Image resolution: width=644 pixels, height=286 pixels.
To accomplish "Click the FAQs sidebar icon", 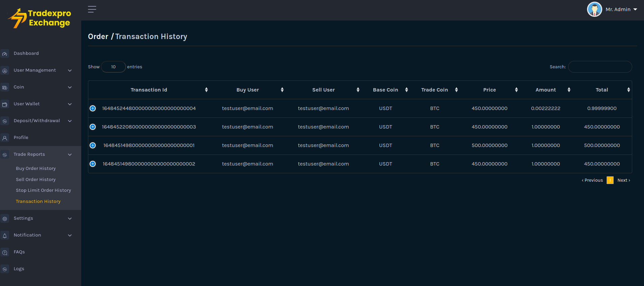I will click(5, 252).
